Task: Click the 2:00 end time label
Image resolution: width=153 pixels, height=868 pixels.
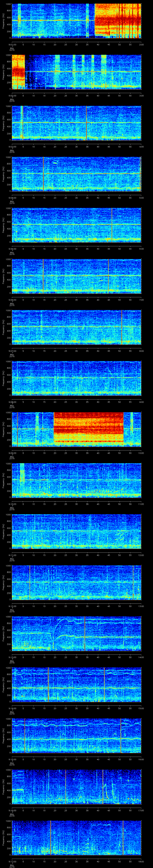Action: [141, 44]
